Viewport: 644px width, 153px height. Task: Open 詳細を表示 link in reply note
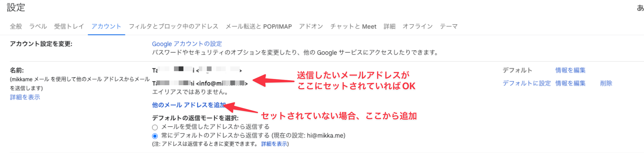tap(274, 144)
